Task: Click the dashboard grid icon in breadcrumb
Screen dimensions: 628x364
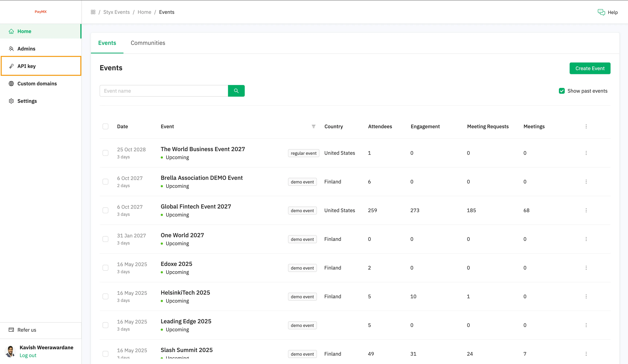Action: coord(93,12)
